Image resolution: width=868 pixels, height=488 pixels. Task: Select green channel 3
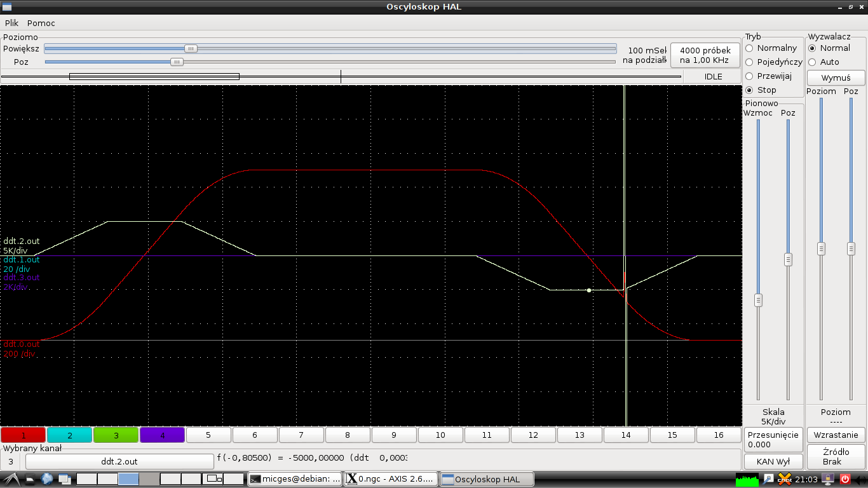pos(116,435)
